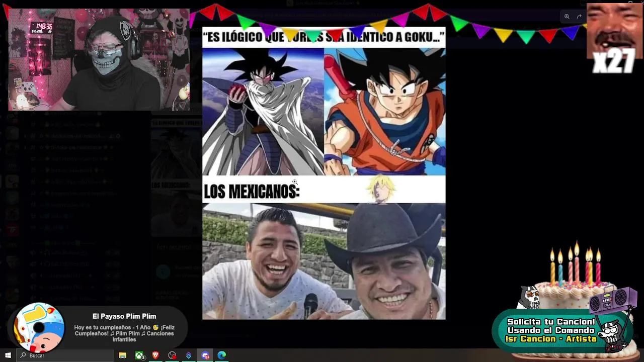Viewport: 644px width, 362px height.
Task: Click the enlarged Goku meme image
Action: pos(324,173)
